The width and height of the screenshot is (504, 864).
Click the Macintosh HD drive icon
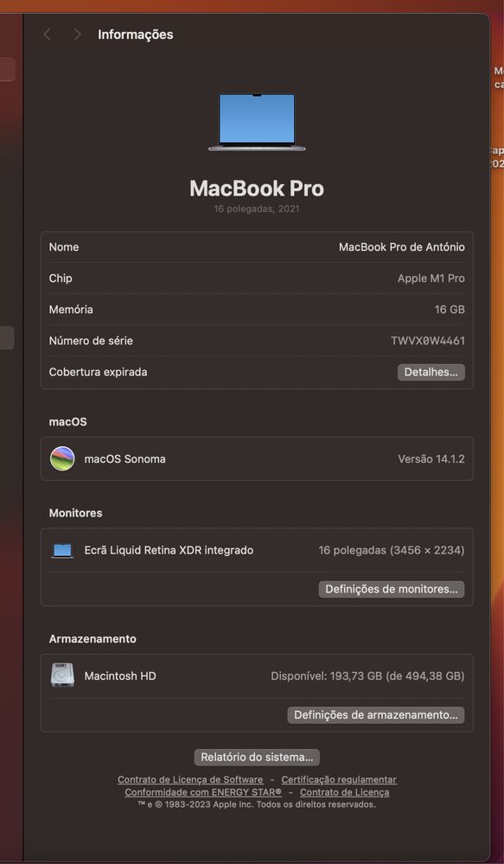click(62, 675)
